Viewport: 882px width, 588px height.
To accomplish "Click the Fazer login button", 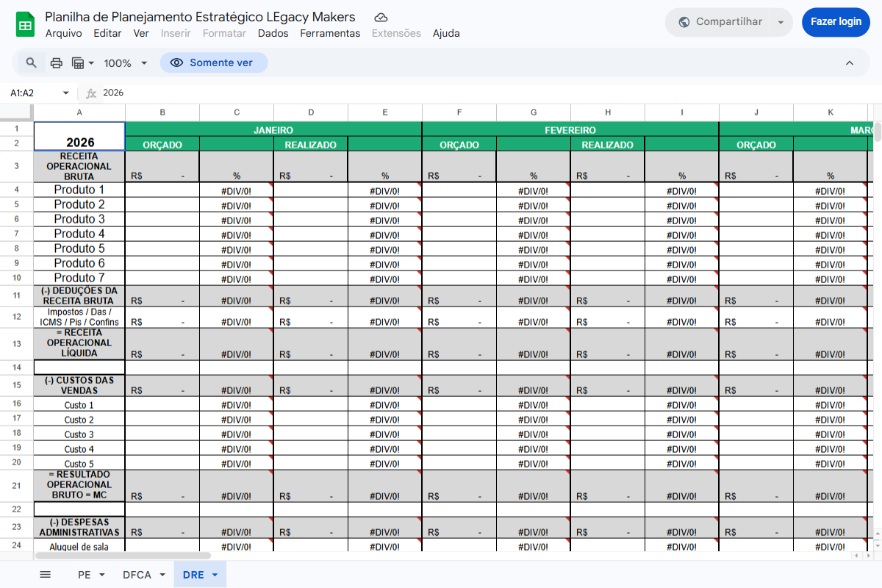I will click(x=836, y=22).
